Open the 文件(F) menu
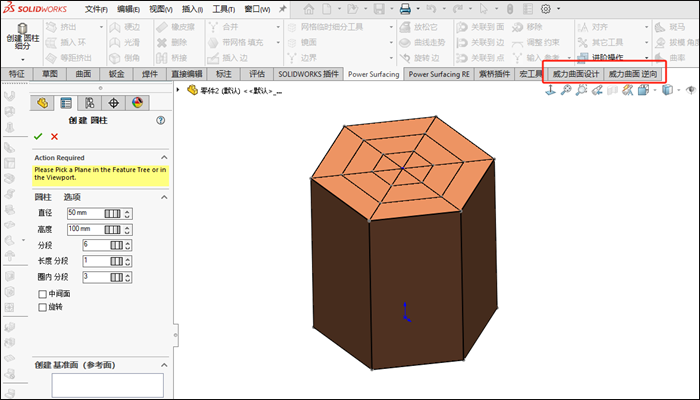The image size is (700, 400). pyautogui.click(x=96, y=9)
